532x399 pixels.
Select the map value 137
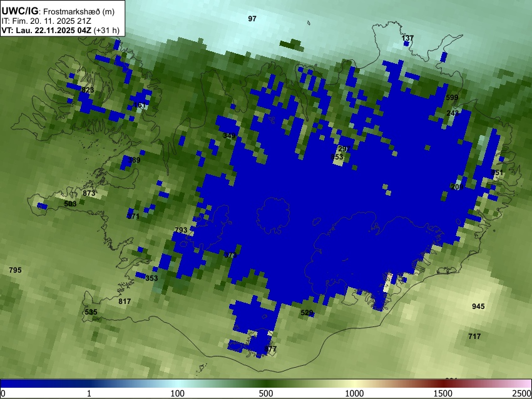[407, 38]
